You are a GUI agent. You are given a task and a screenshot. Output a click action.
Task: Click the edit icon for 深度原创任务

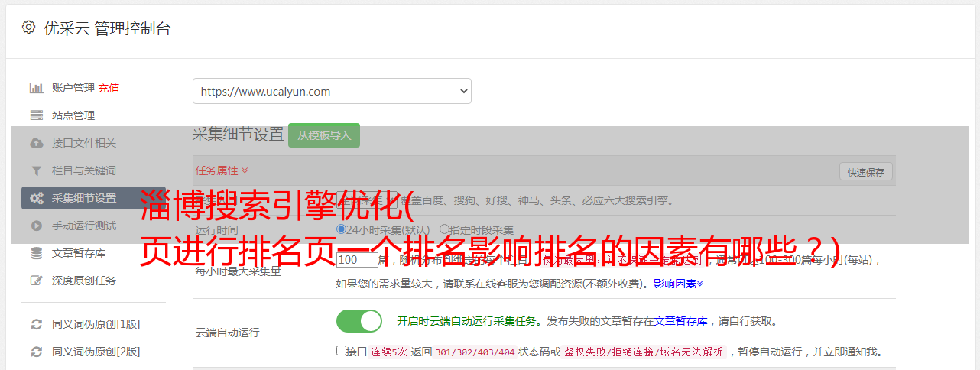click(36, 281)
